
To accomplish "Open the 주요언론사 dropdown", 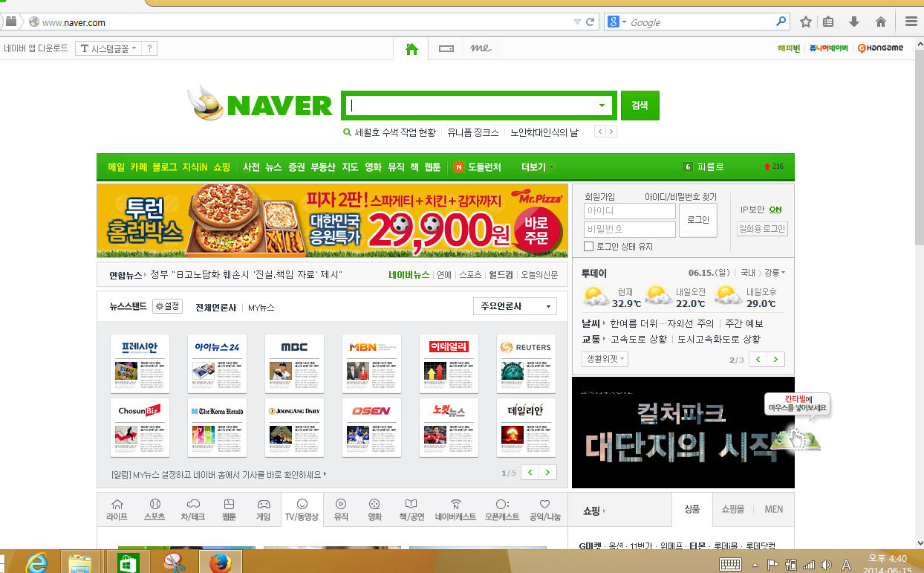I will click(x=515, y=306).
